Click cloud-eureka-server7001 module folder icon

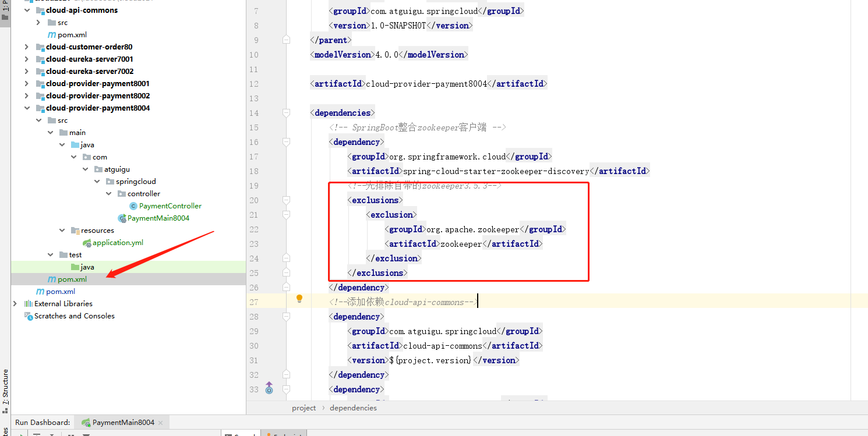click(40, 59)
